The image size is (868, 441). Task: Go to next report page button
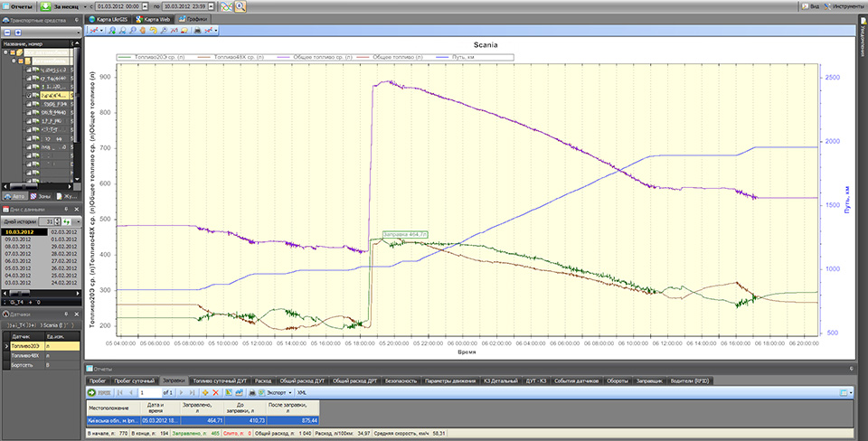181,392
